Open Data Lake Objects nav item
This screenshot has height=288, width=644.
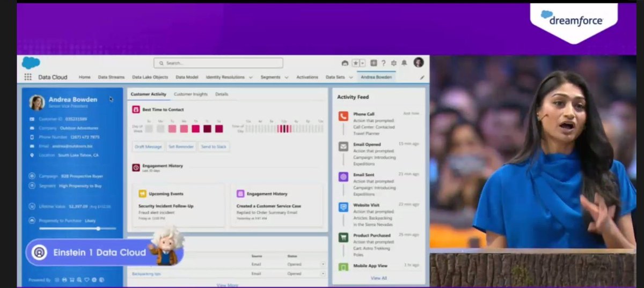click(x=150, y=77)
